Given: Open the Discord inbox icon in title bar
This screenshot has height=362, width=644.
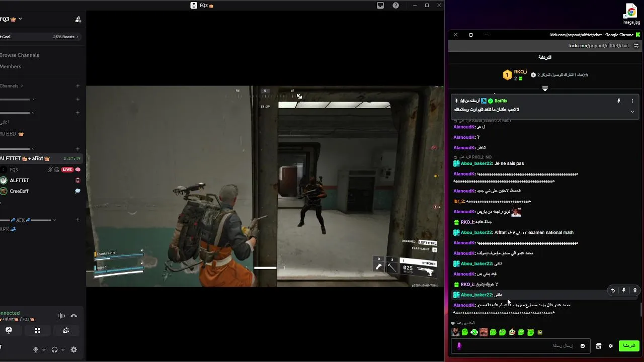Looking at the screenshot, I should coord(380,6).
